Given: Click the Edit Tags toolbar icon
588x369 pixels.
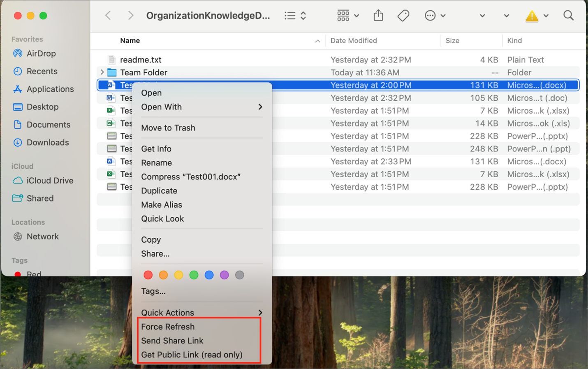Looking at the screenshot, I should (403, 16).
